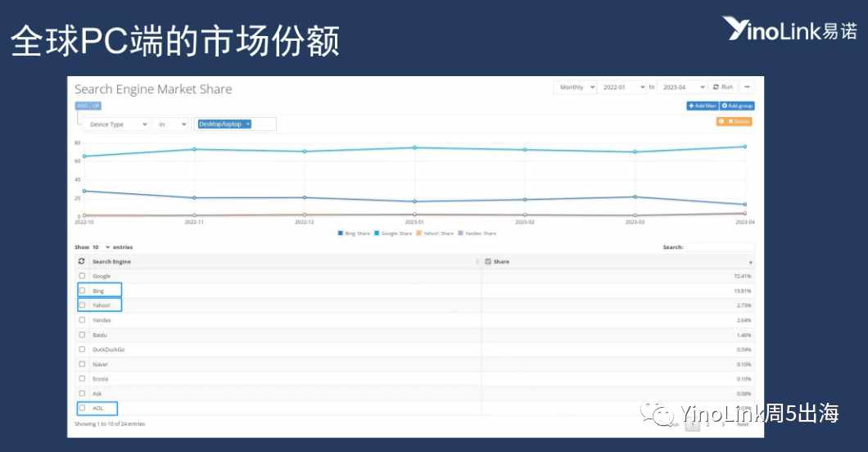Open the more options ellipsis button
Screen dimensions: 868x452
click(747, 88)
